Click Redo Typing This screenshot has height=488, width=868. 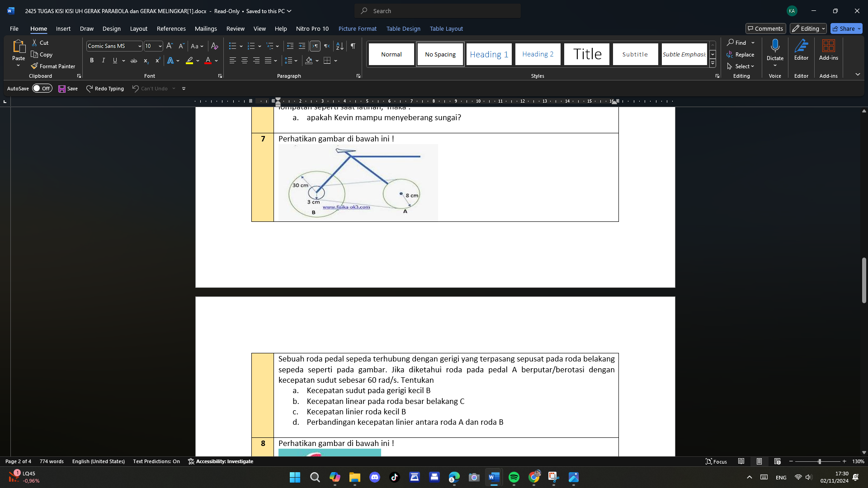click(x=105, y=89)
